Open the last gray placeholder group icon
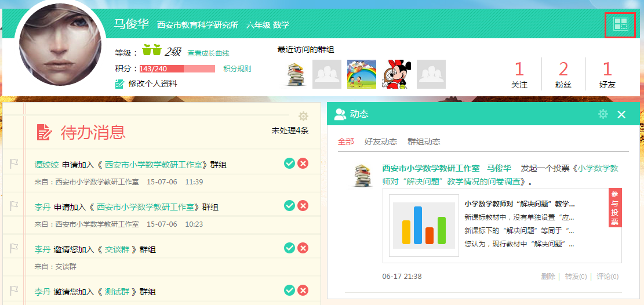This screenshot has height=305, width=644. pyautogui.click(x=431, y=74)
